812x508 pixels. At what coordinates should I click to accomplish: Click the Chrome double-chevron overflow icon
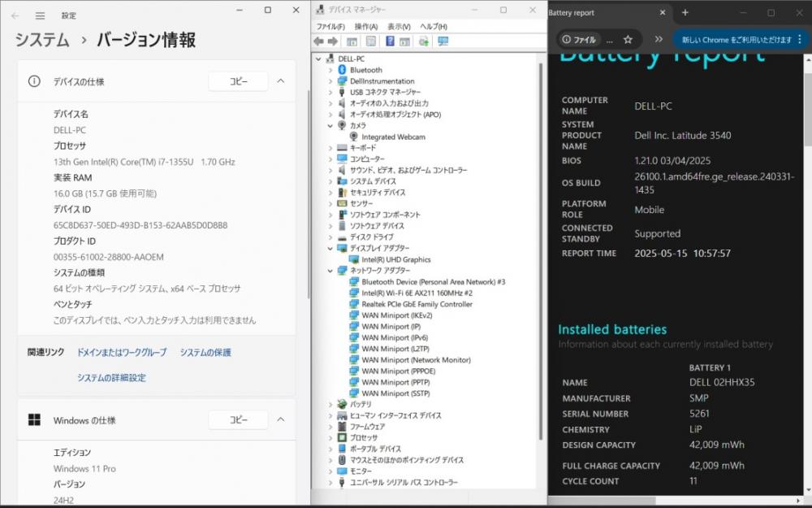(659, 39)
